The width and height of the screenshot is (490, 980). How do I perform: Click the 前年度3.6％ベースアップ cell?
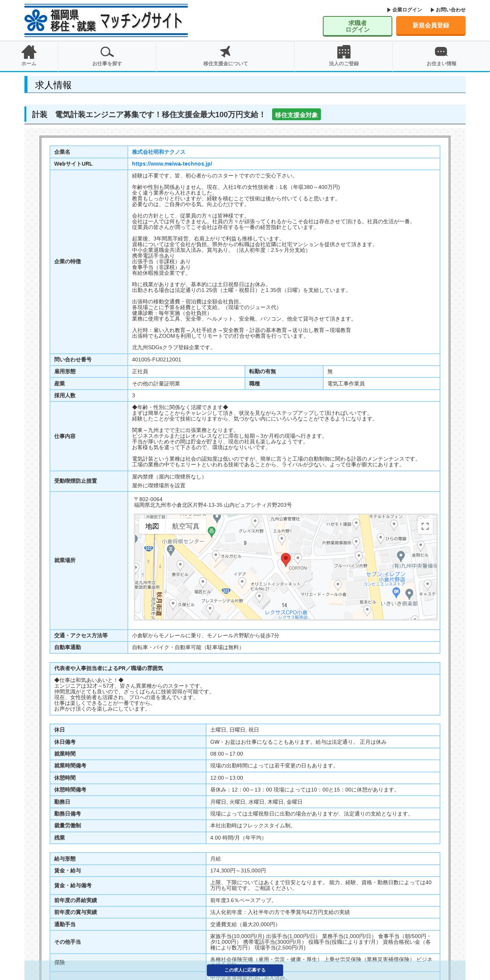(x=322, y=900)
